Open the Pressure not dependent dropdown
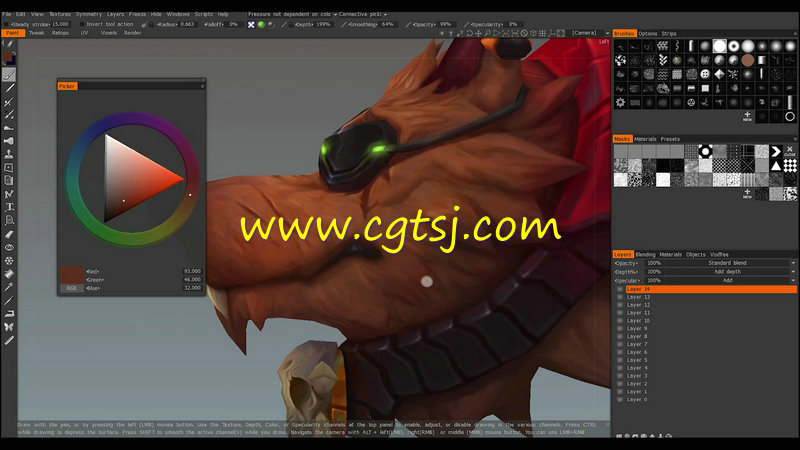The height and width of the screenshot is (450, 800). pos(292,14)
